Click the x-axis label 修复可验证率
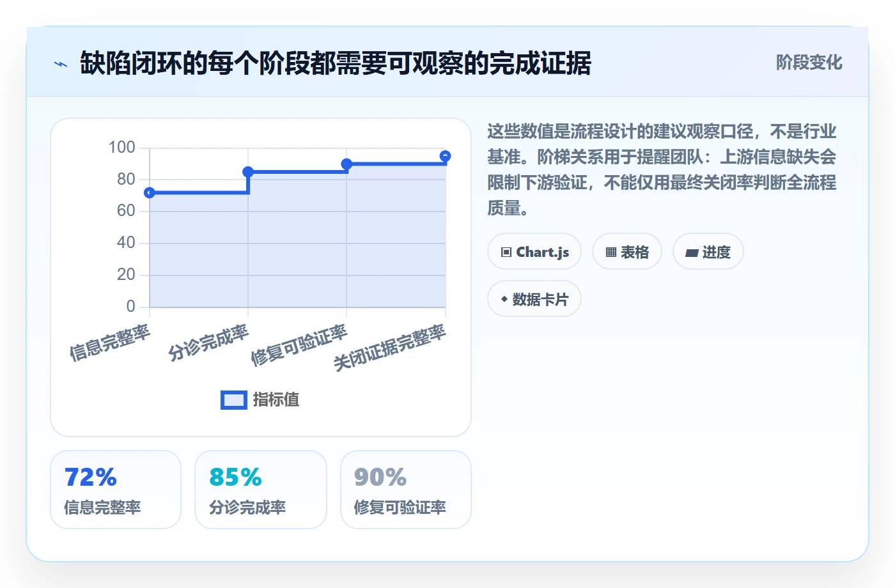Screen dimensions: 895x588 (299, 346)
